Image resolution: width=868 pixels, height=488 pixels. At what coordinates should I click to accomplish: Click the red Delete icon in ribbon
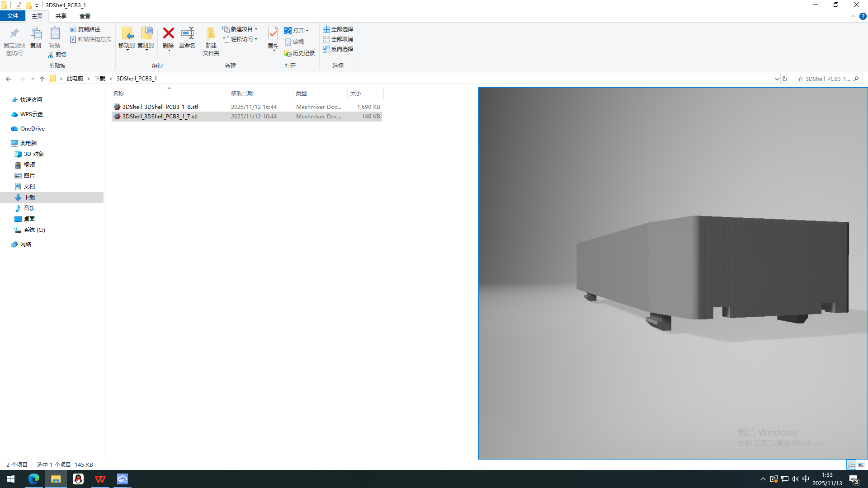coord(168,34)
